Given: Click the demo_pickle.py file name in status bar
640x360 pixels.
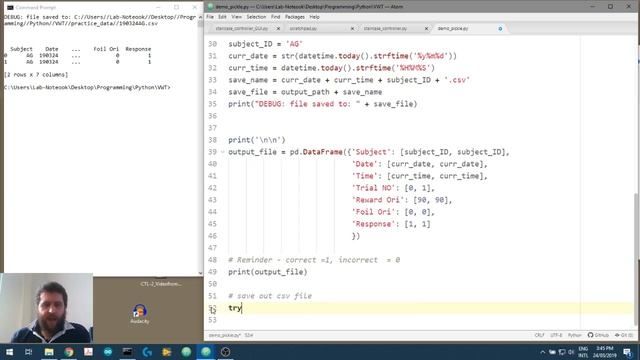Looking at the screenshot, I should tap(224, 335).
